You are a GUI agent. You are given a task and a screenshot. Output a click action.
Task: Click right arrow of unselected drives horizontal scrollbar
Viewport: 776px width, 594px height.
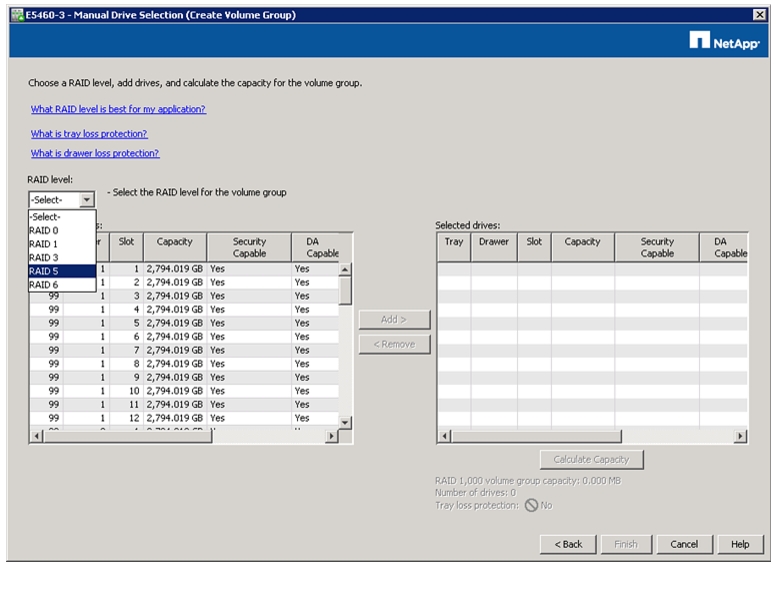[x=332, y=437]
